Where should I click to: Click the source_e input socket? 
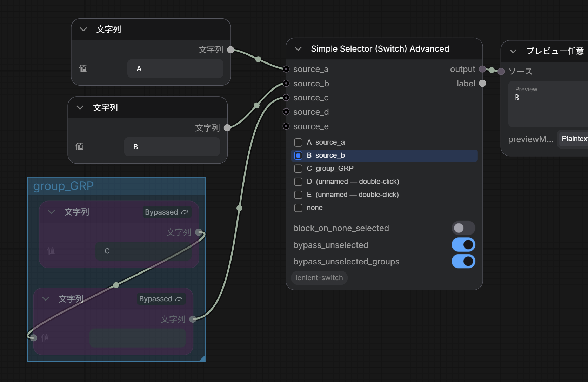[x=286, y=126]
